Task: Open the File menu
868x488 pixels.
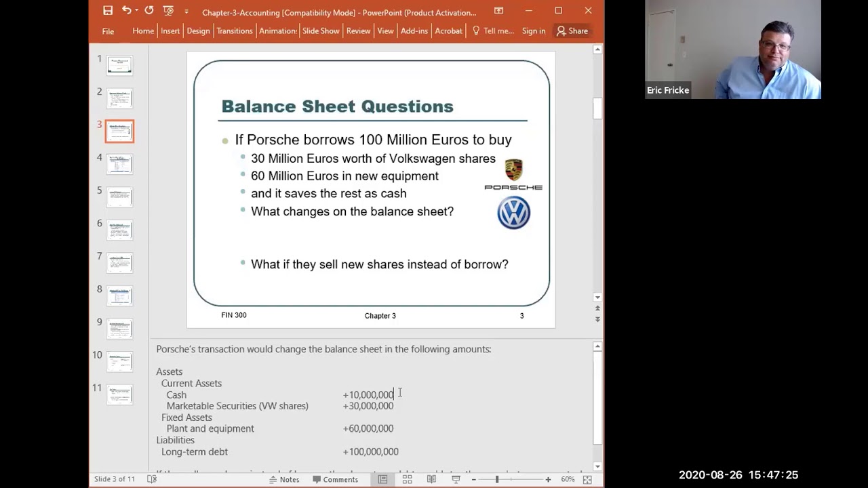Action: (x=108, y=31)
